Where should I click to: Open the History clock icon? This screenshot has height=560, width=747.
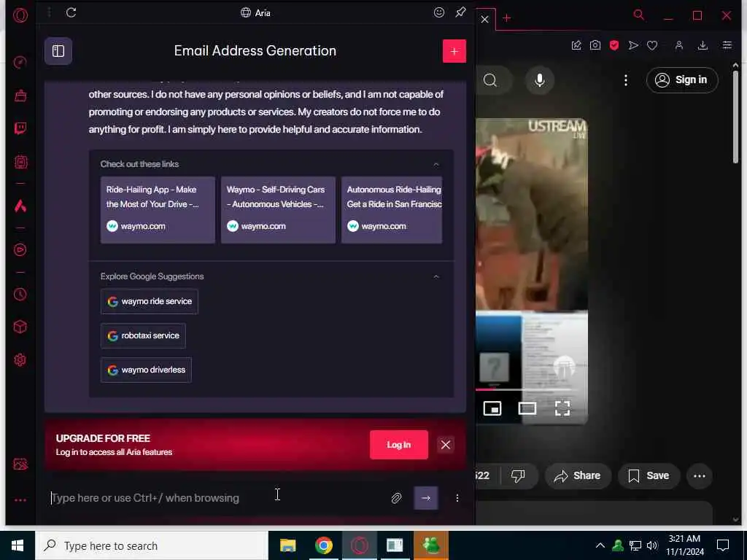[20, 295]
